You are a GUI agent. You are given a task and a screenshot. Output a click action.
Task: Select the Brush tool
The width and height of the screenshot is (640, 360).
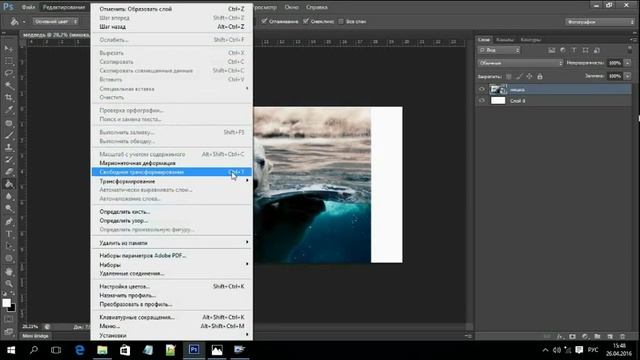(x=9, y=135)
